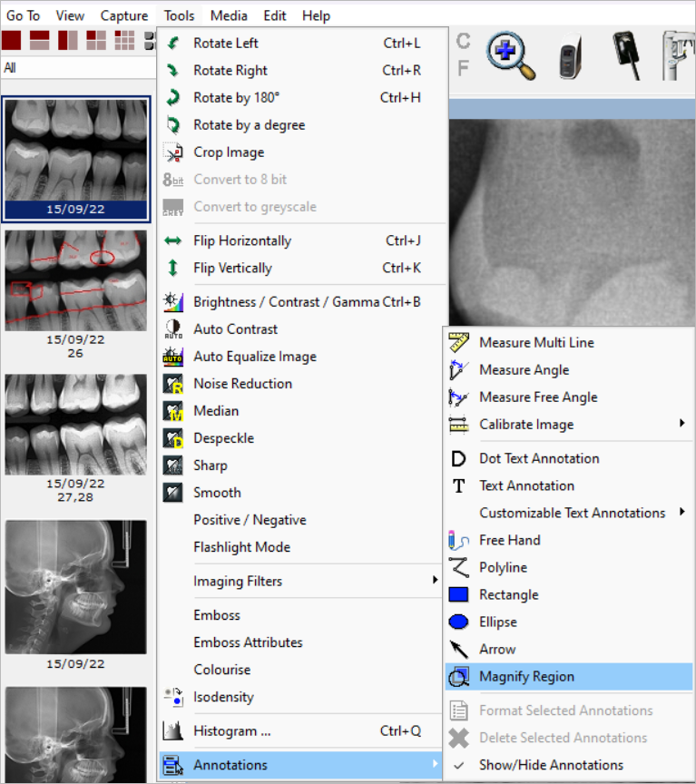Open the Media menu

(229, 16)
